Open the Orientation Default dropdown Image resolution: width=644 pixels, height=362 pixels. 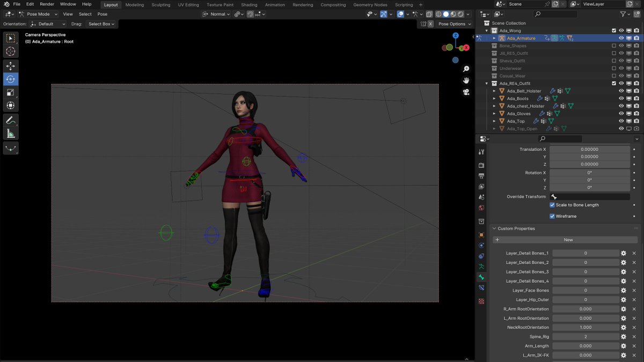(x=48, y=24)
